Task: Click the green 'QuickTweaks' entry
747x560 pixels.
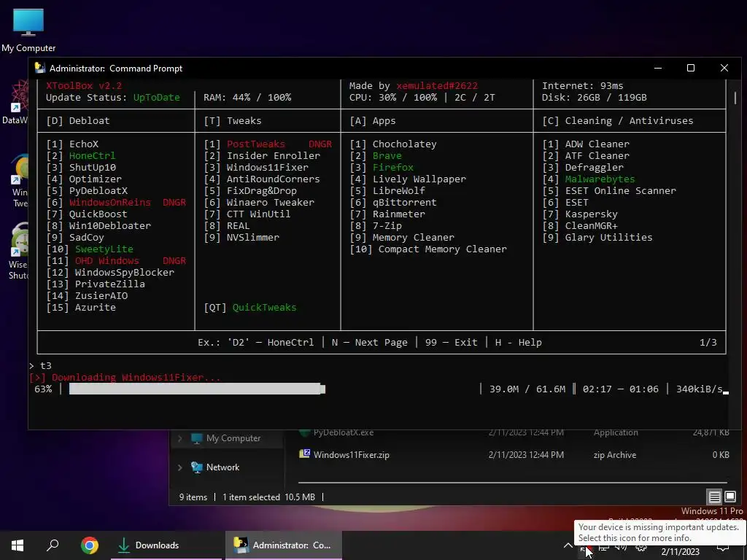Action: point(264,307)
